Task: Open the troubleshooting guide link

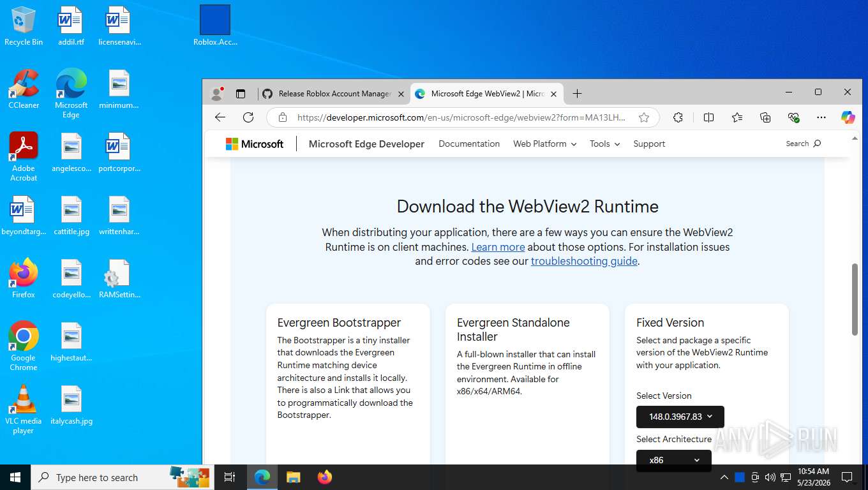Action: (x=584, y=261)
